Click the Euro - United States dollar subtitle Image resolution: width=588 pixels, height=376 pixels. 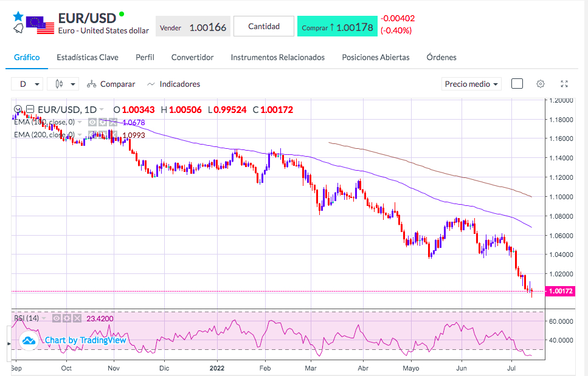(103, 31)
